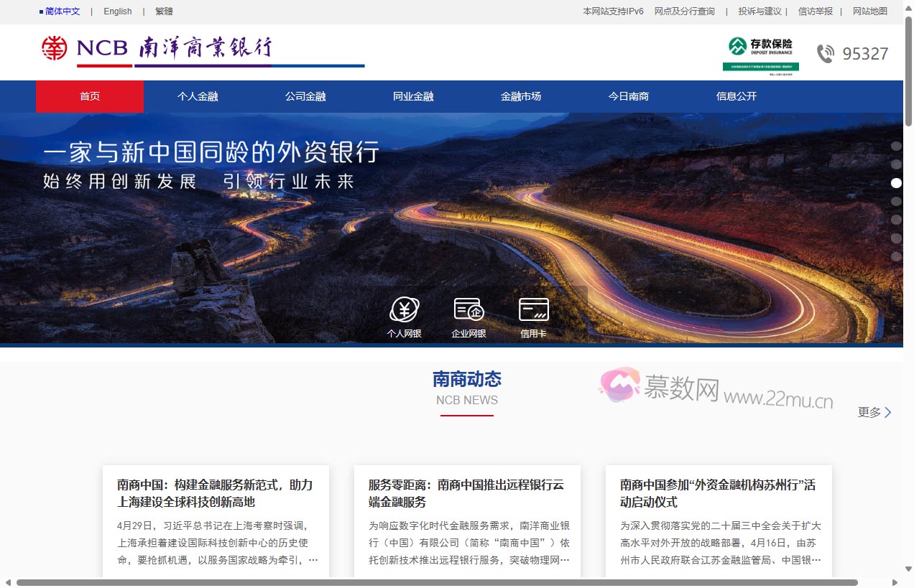Click the 投诉与建议 complaints link
Viewport: 914px width, 588px height.
759,11
